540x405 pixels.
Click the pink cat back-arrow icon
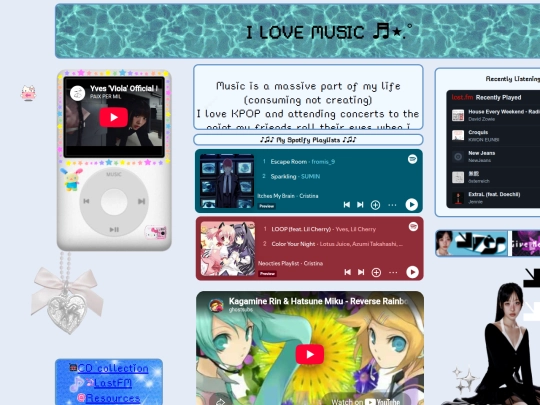[28, 93]
